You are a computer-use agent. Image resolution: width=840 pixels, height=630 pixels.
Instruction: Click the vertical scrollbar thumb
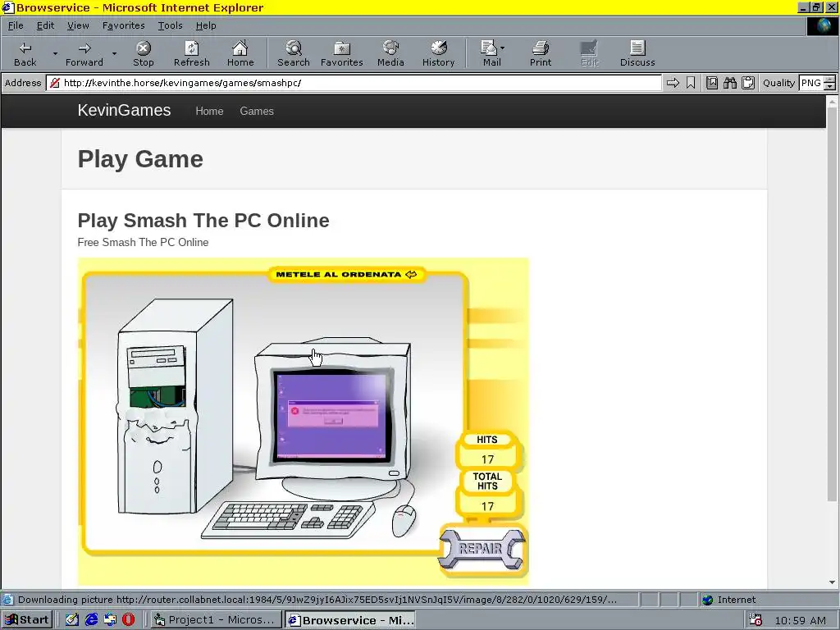[832, 304]
